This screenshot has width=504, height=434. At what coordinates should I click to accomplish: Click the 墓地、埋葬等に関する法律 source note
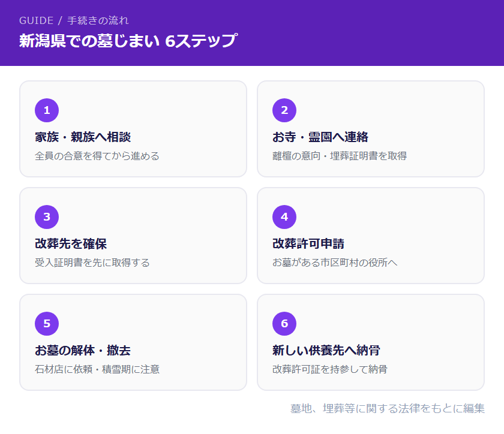pos(388,409)
